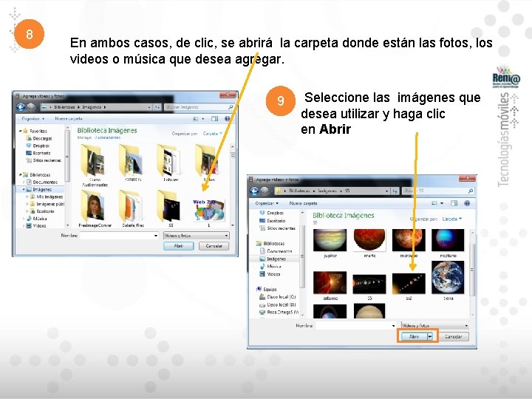Open Organizar menu in the folders dialog

[x=33, y=119]
